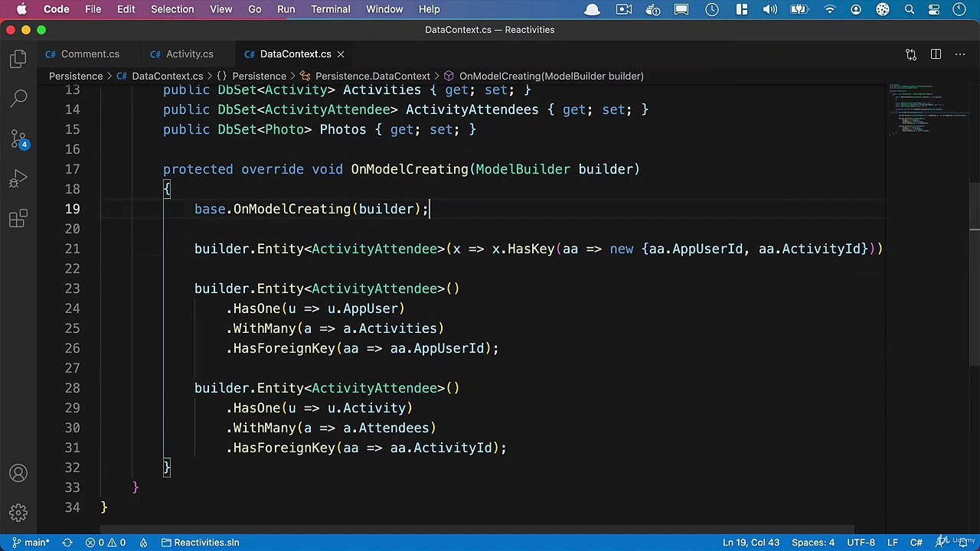Open the Selection menu
980x551 pixels.
[172, 9]
